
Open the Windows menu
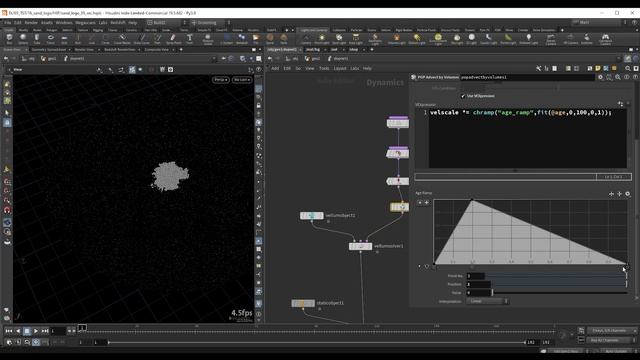tap(64, 22)
